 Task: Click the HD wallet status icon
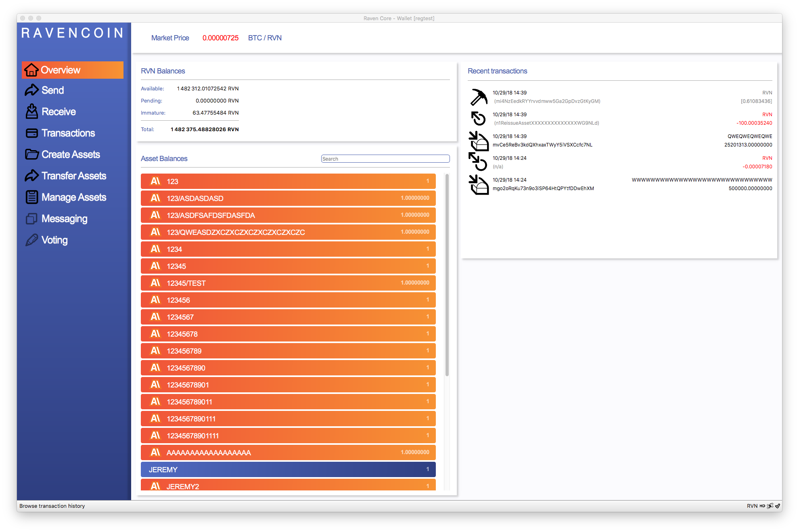[x=762, y=506]
